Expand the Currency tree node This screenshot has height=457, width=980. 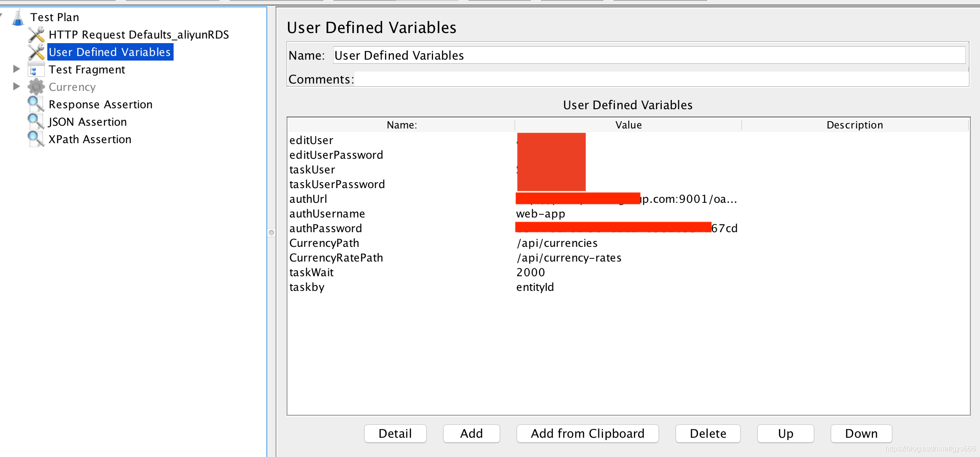[x=17, y=86]
